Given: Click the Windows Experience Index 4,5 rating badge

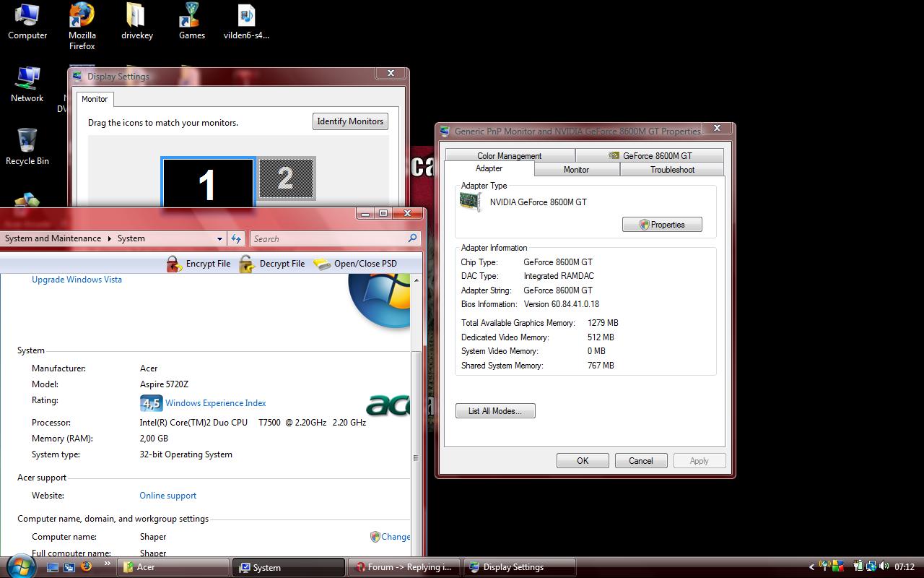Looking at the screenshot, I should coord(151,403).
